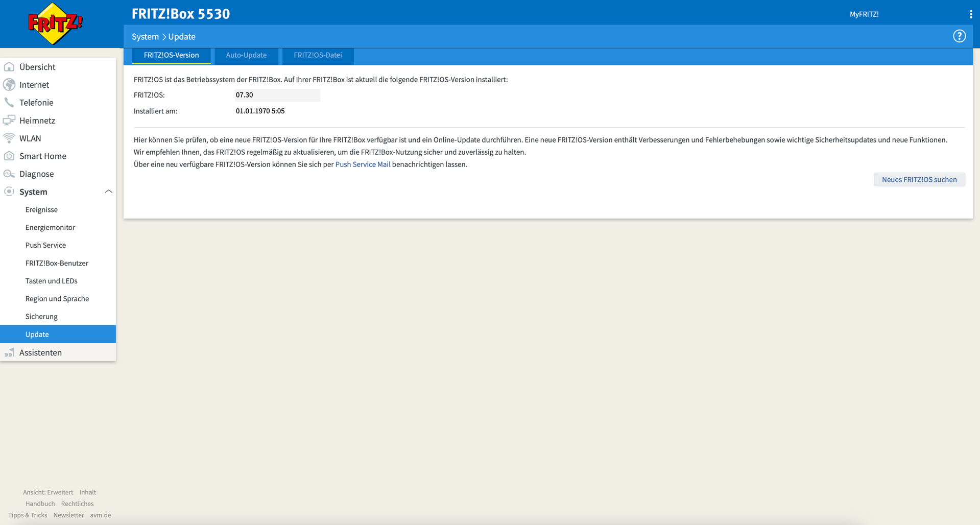Click the Heimnetz network icon
This screenshot has width=980, height=525.
tap(9, 121)
